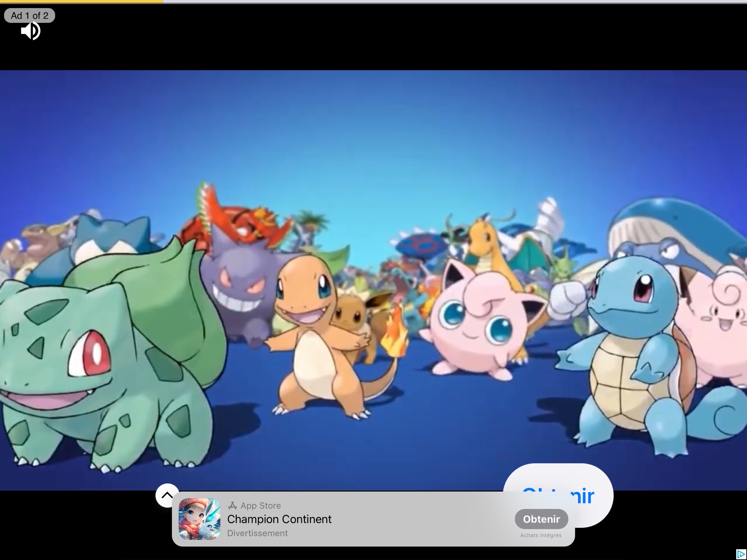Image resolution: width=747 pixels, height=560 pixels.
Task: Open the AdChoices icon in corner
Action: 741,554
